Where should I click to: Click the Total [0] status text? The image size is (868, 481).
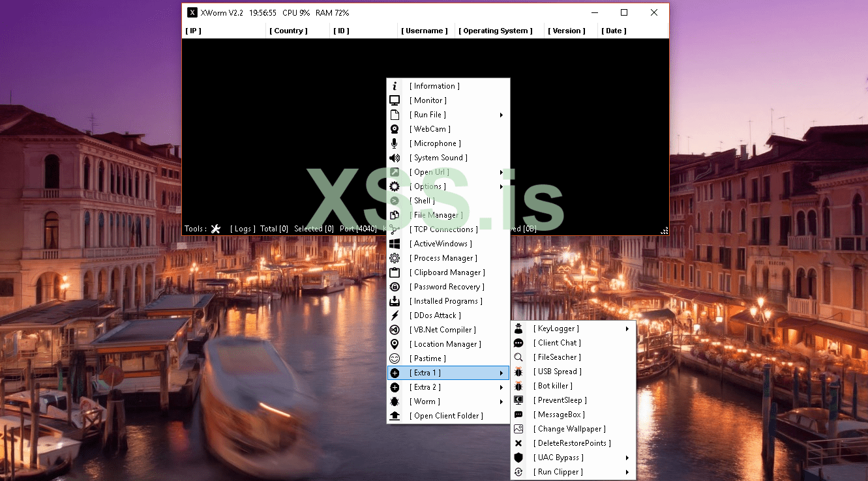(x=274, y=229)
